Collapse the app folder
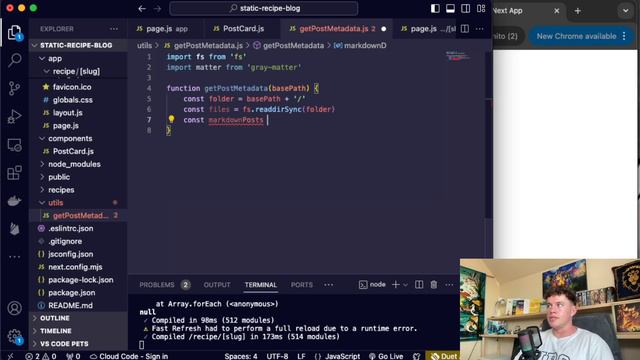This screenshot has width=640, height=360. coord(78,58)
